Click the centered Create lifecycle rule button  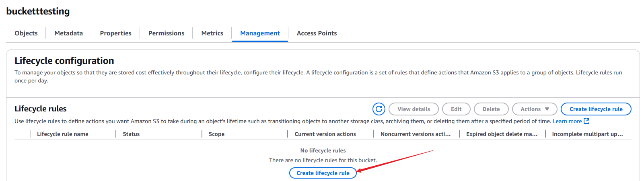click(323, 173)
